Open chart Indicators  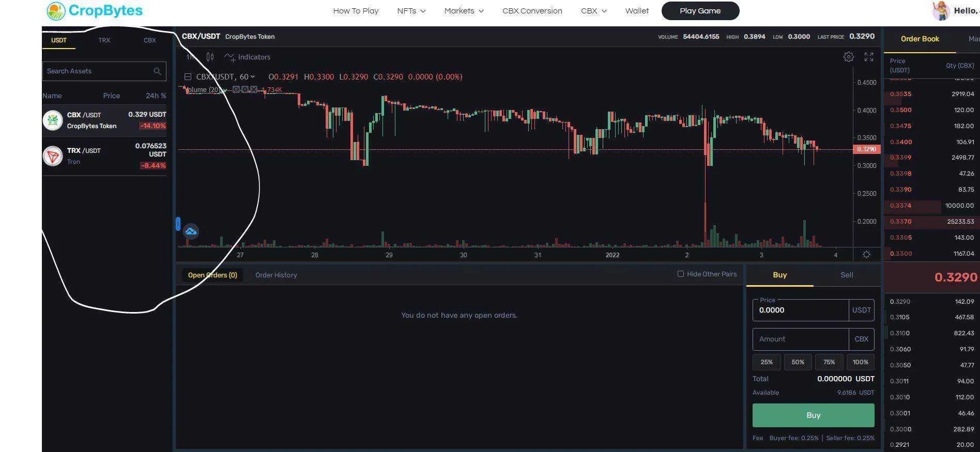(247, 57)
